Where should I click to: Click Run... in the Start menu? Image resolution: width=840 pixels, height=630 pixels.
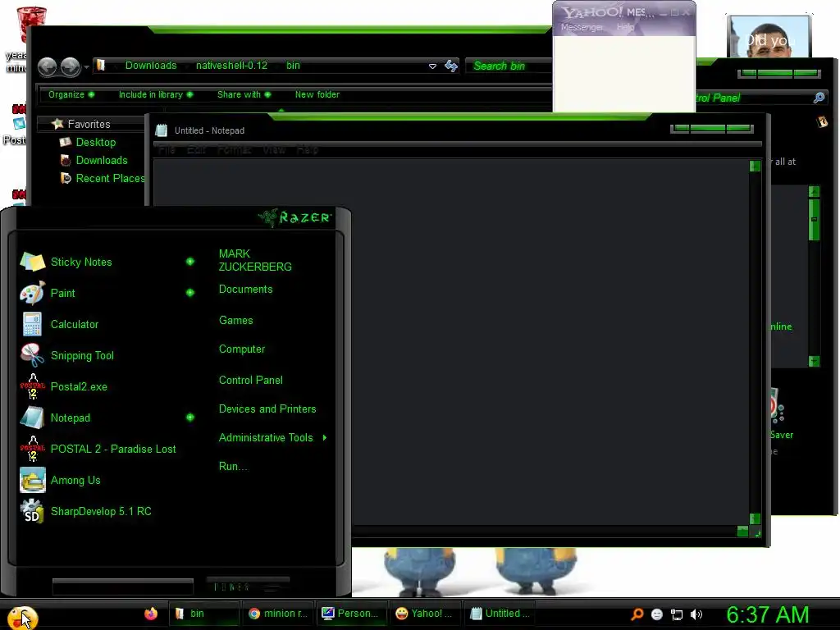click(x=233, y=467)
